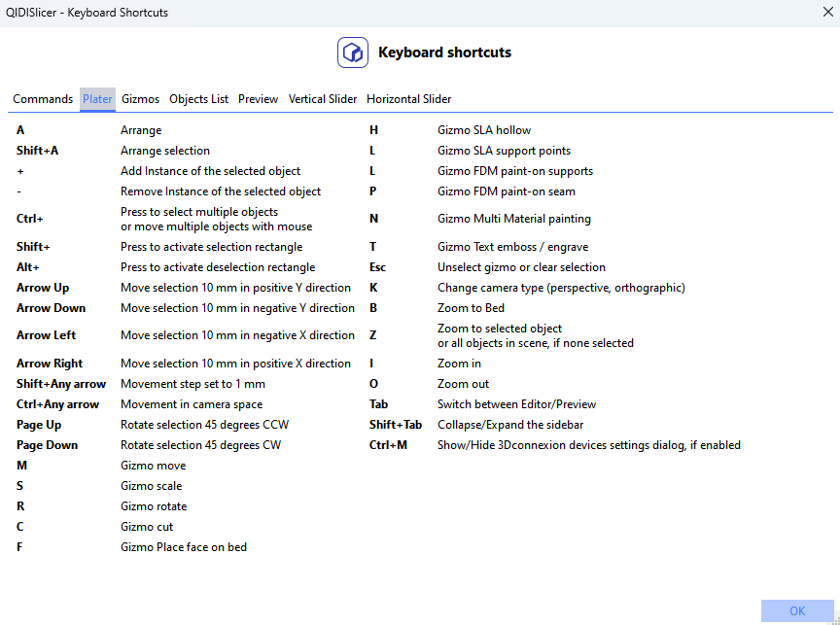Click 'Switch between Editor/Preview' description

click(517, 404)
